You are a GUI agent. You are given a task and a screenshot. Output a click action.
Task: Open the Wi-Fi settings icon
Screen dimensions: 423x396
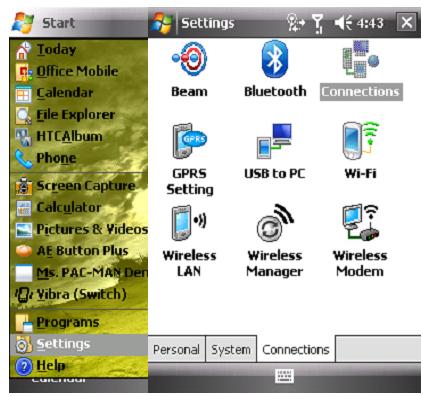click(x=361, y=141)
